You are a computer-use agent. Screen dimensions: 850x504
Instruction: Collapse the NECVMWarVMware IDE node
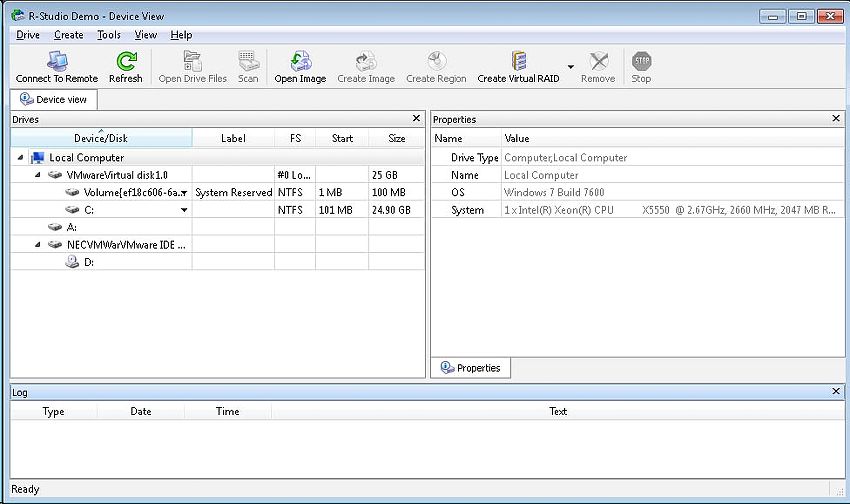(37, 244)
